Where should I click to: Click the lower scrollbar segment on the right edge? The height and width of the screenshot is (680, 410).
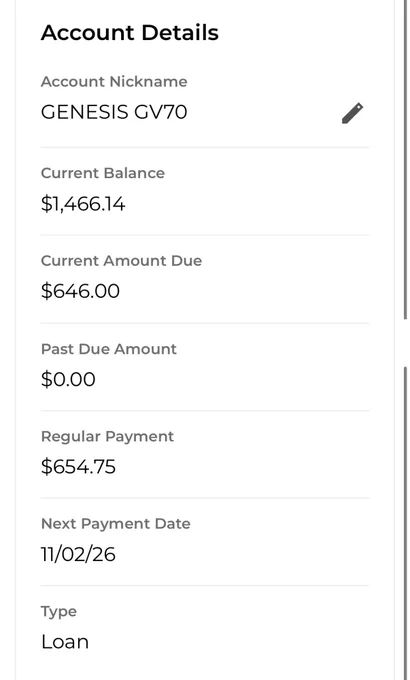(406, 523)
